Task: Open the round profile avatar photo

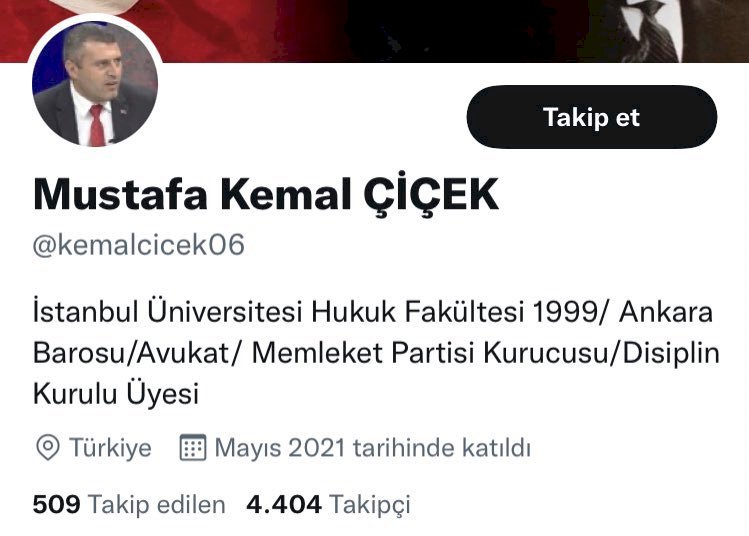Action: [95, 84]
